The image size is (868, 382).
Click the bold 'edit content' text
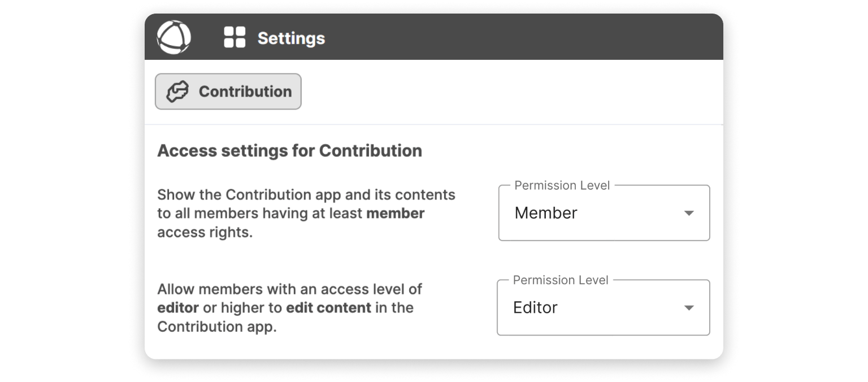[328, 308]
